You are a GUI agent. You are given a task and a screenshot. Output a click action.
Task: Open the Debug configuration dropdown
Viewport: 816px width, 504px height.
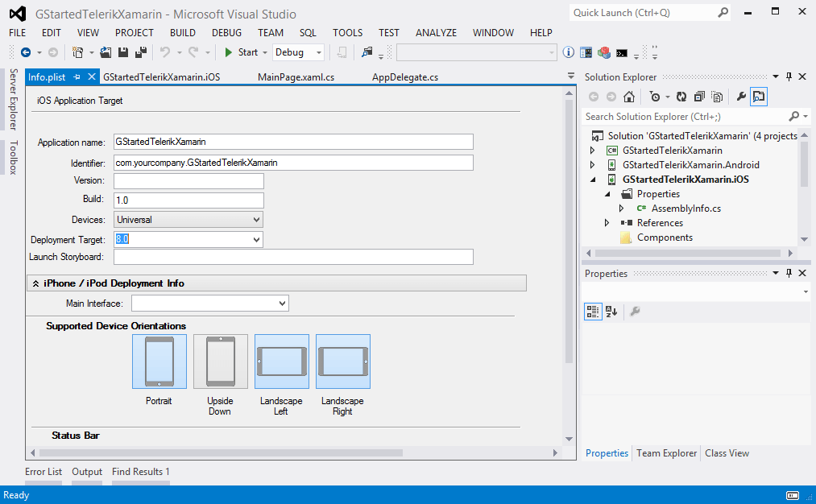pos(298,52)
